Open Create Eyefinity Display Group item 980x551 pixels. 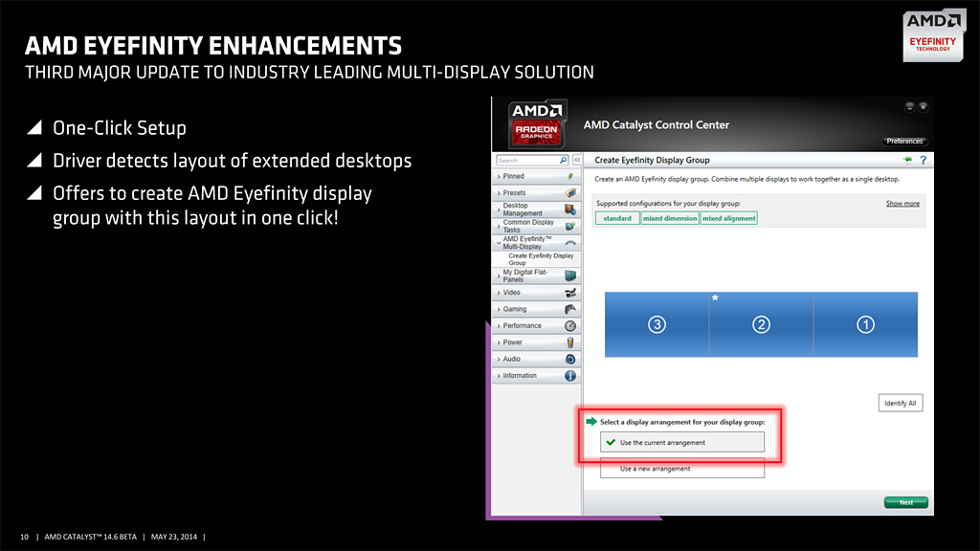coord(540,259)
